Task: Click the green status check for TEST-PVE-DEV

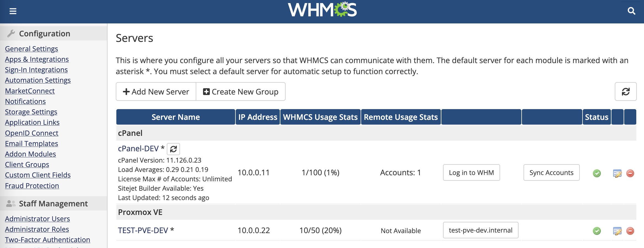Action: tap(597, 230)
